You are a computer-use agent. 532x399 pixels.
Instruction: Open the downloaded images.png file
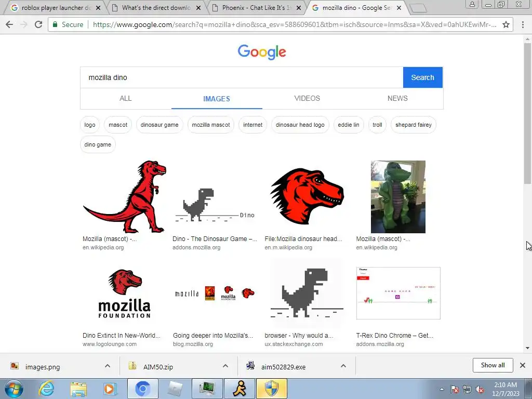[x=43, y=367]
